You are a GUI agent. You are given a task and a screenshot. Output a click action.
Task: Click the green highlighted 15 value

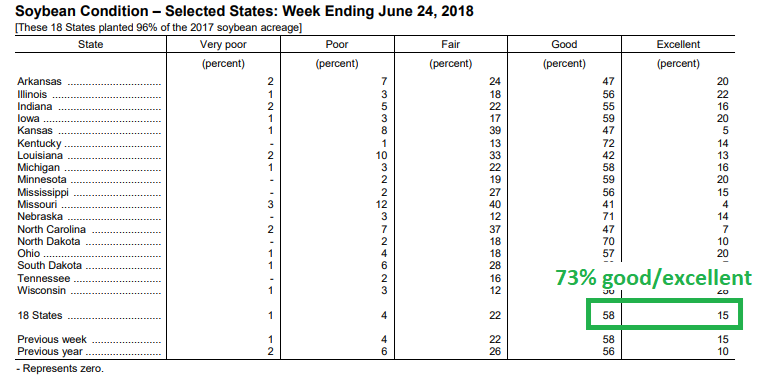point(723,315)
